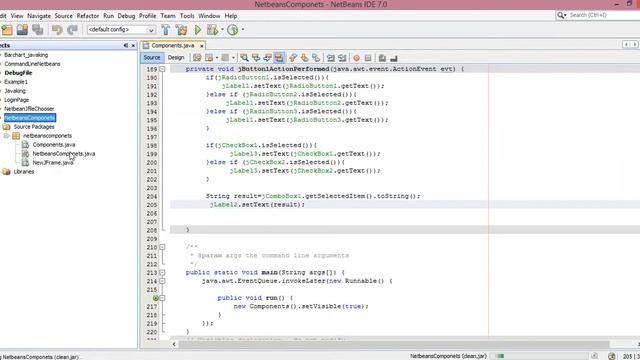The width and height of the screenshot is (640, 360).
Task: Click the back-history icon in the editor toolbar
Action: point(209,58)
